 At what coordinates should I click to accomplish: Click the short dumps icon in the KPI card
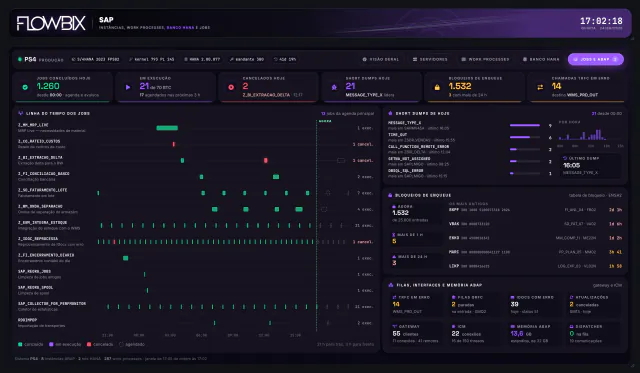(x=334, y=87)
